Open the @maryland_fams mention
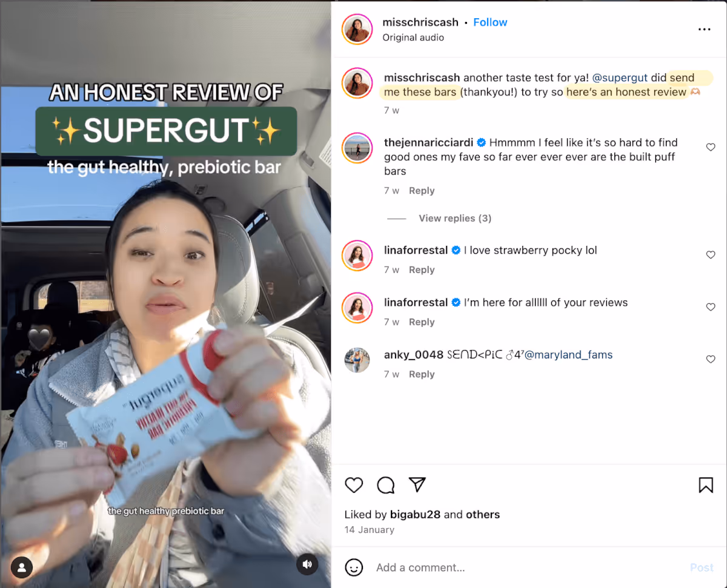The width and height of the screenshot is (727, 588). [x=568, y=355]
